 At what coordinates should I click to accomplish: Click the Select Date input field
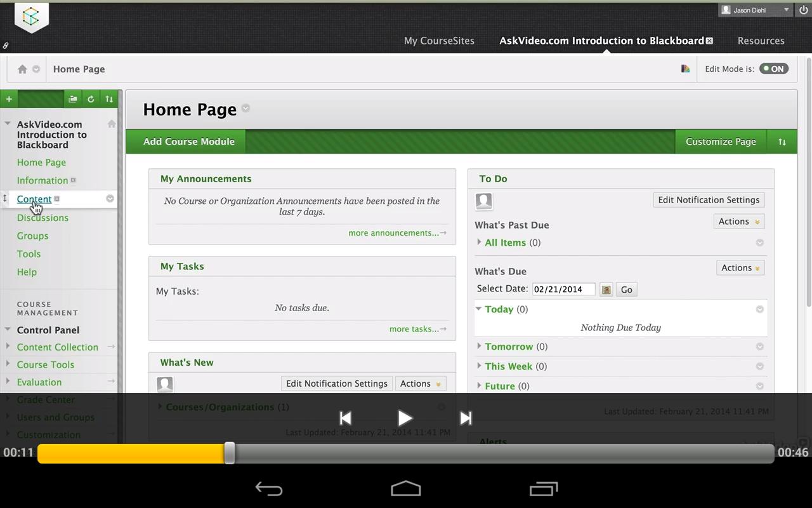point(563,290)
